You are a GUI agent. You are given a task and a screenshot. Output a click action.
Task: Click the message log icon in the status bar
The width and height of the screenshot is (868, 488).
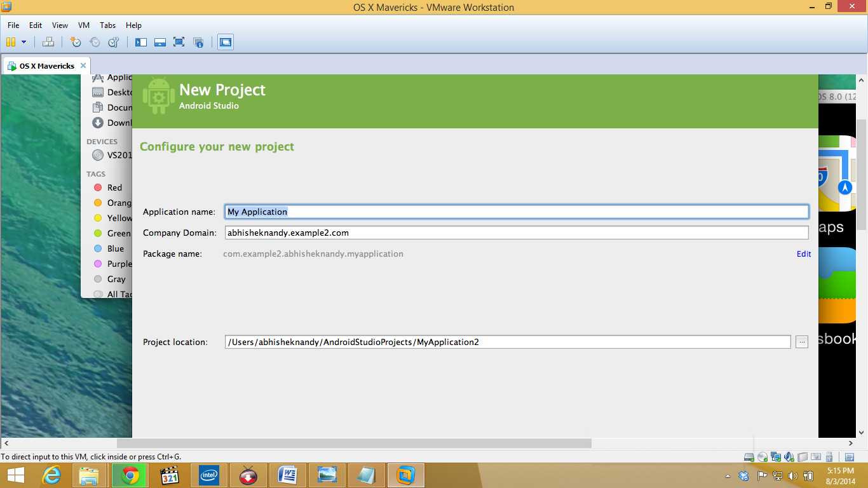(x=850, y=457)
